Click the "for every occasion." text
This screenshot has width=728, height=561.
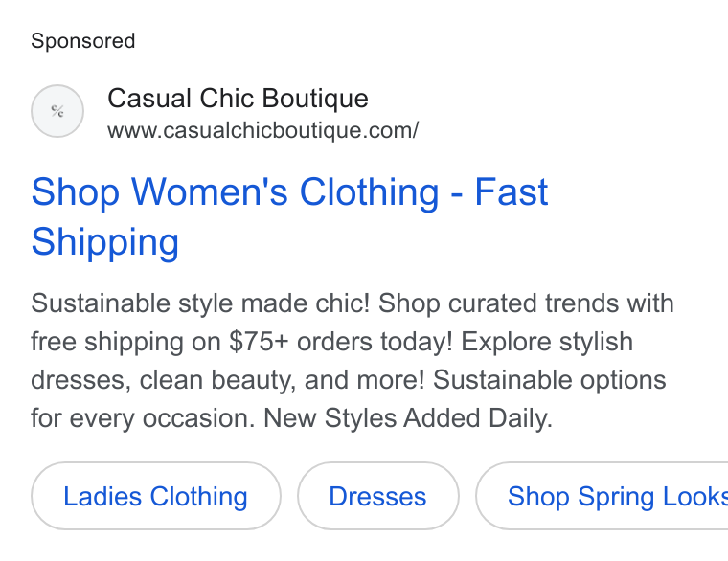143,418
